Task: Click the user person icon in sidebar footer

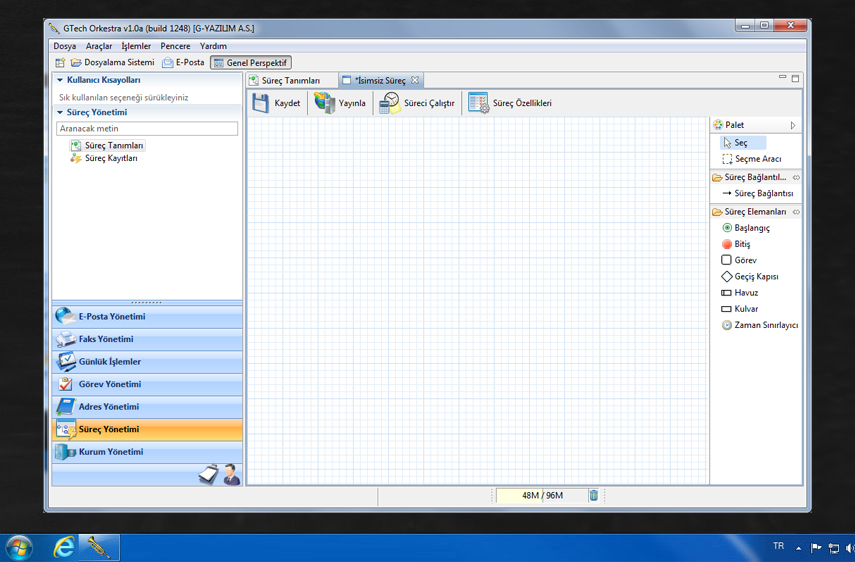Action: coord(232,474)
